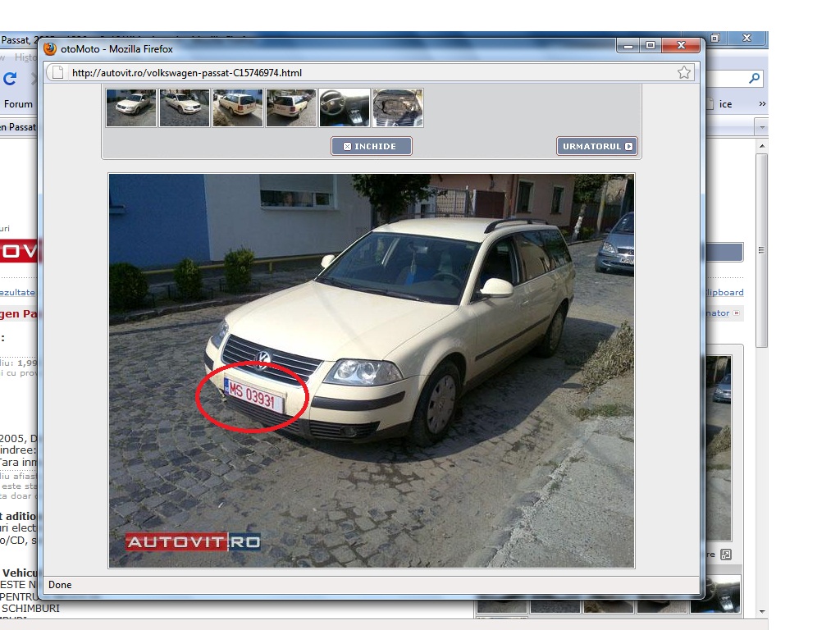Click the bookmark star in the address bar
This screenshot has height=630, width=840.
tap(683, 73)
